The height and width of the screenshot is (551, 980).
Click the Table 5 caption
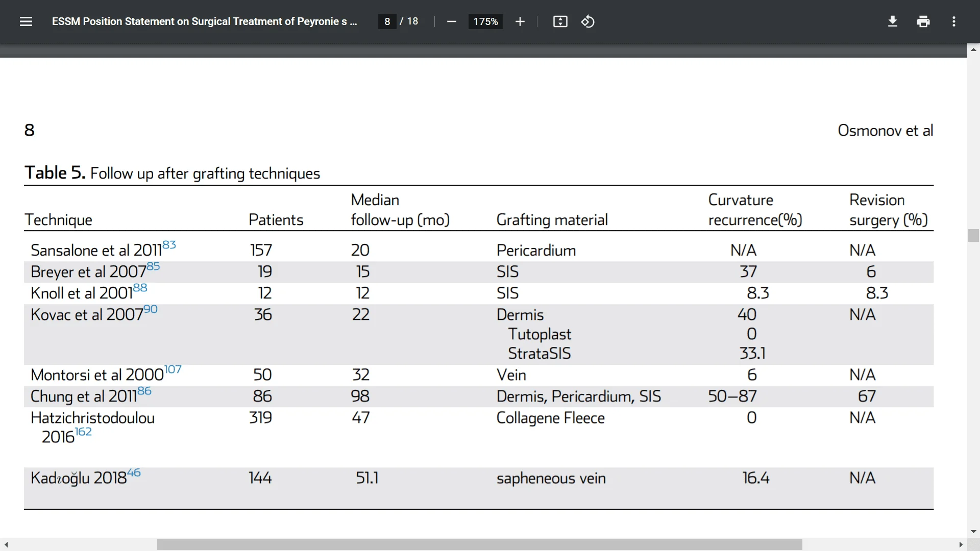coord(172,173)
